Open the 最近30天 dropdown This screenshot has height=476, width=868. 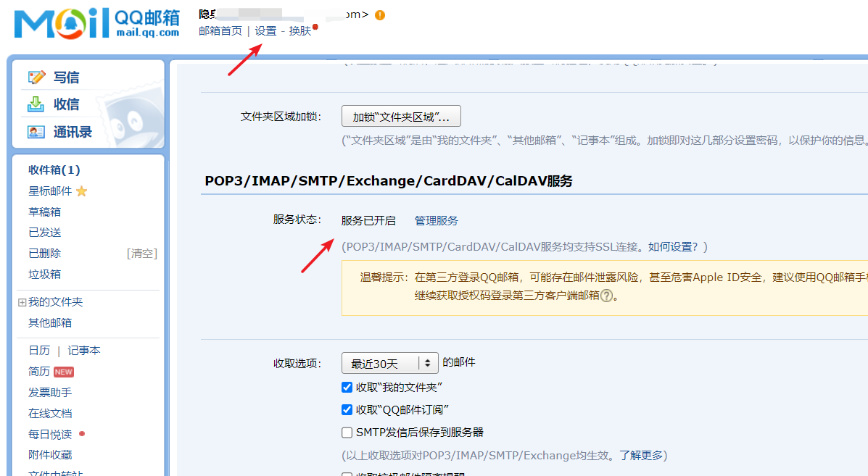point(390,363)
